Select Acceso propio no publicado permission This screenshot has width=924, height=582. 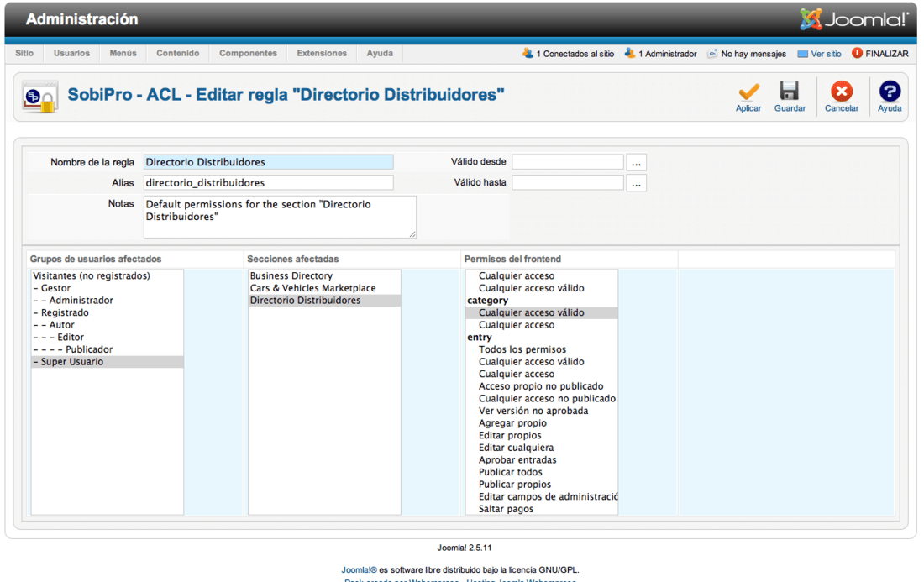tap(542, 386)
